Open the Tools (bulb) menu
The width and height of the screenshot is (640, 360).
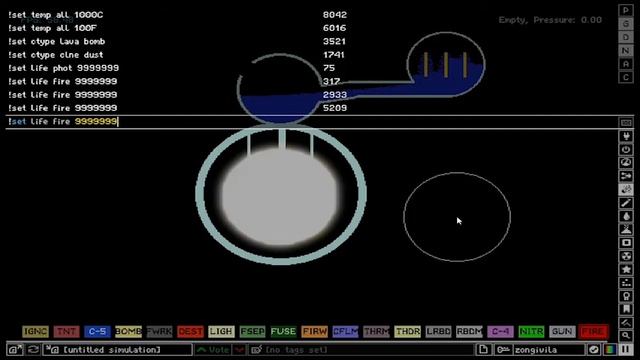point(626,296)
